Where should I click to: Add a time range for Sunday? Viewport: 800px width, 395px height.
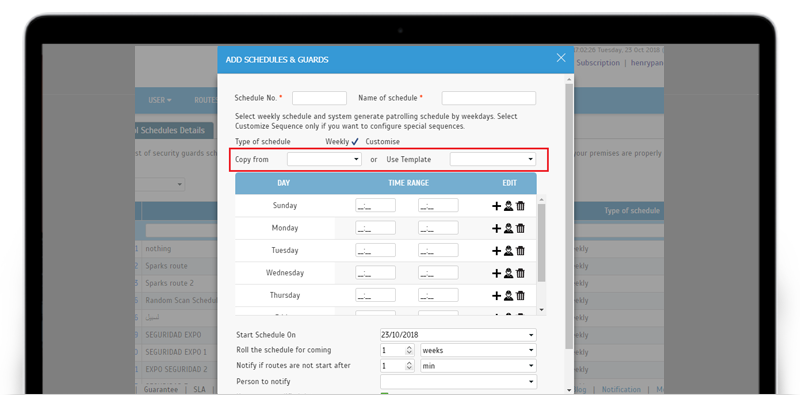496,206
